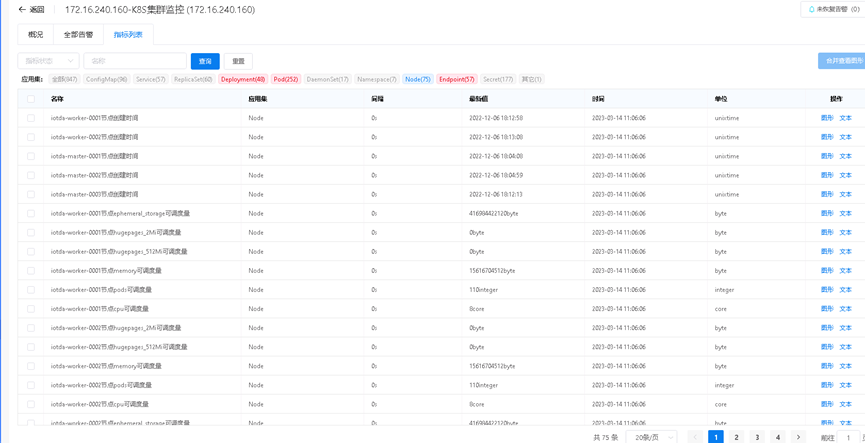
Task: Click 8core value in iotda-worker-0001 cpu row
Action: 476,309
